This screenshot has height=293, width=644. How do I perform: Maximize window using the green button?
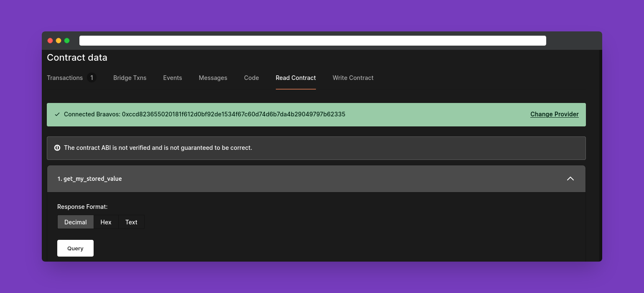coord(67,41)
